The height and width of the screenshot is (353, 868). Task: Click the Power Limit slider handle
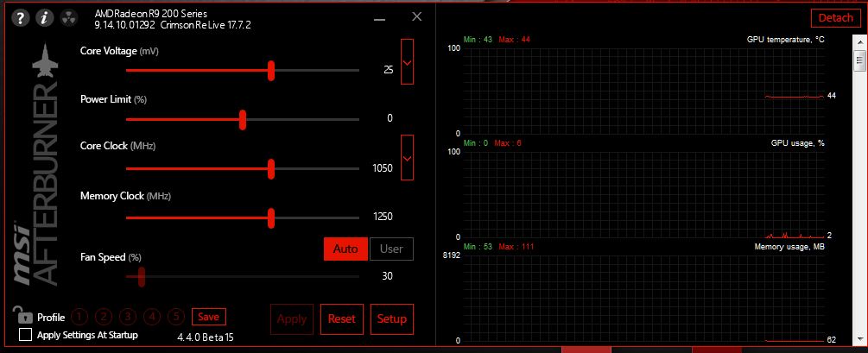[x=243, y=119]
